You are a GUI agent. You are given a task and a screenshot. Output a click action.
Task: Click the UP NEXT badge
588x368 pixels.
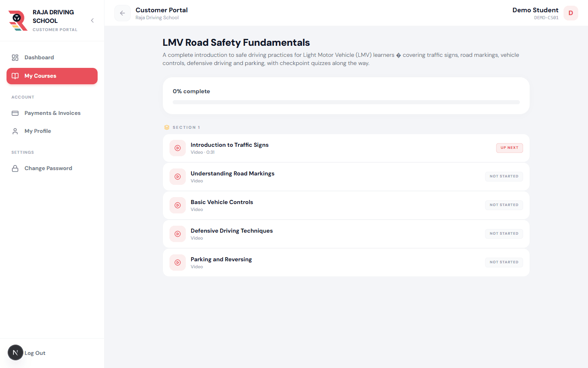click(510, 148)
